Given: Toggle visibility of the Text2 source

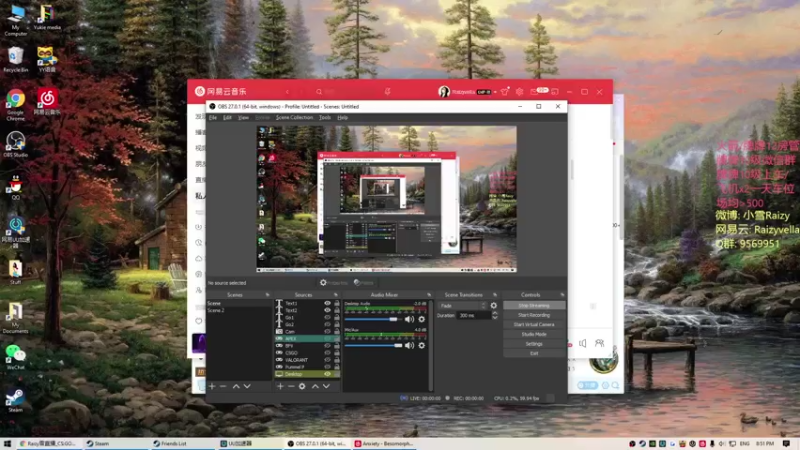Looking at the screenshot, I should coord(328,310).
